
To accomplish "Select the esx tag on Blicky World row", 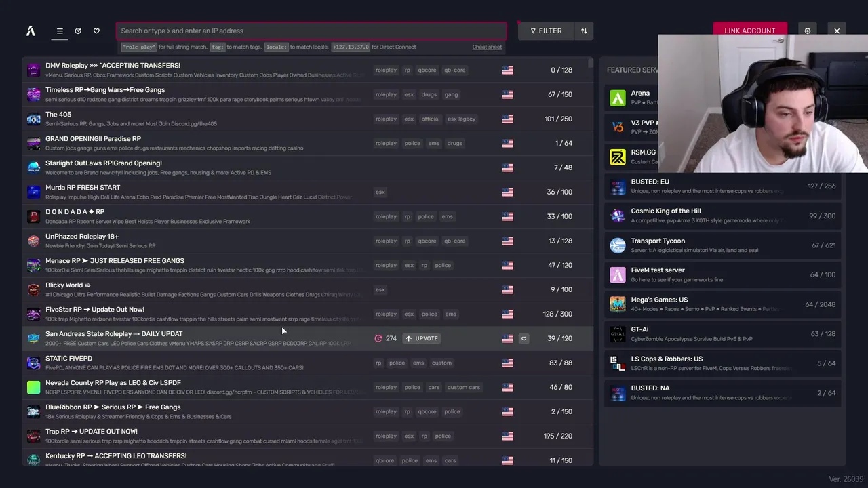I will point(380,289).
